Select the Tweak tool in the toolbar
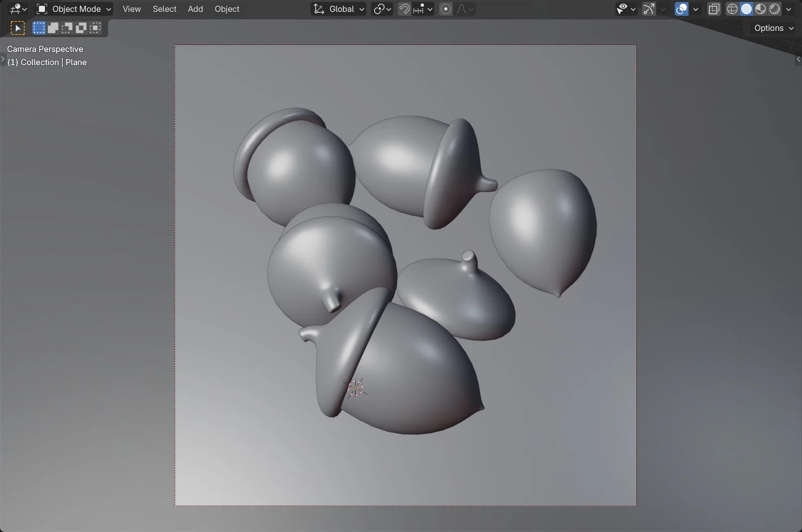This screenshot has height=532, width=802. [18, 28]
